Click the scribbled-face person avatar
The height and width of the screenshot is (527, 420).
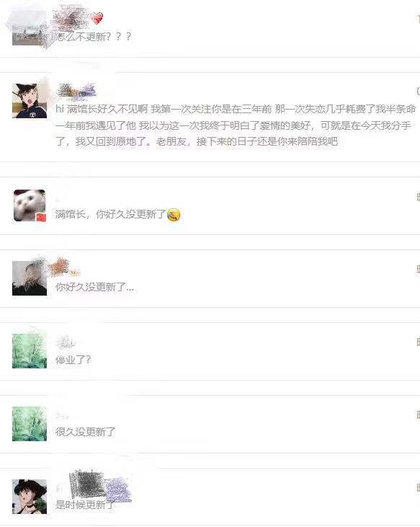click(30, 278)
